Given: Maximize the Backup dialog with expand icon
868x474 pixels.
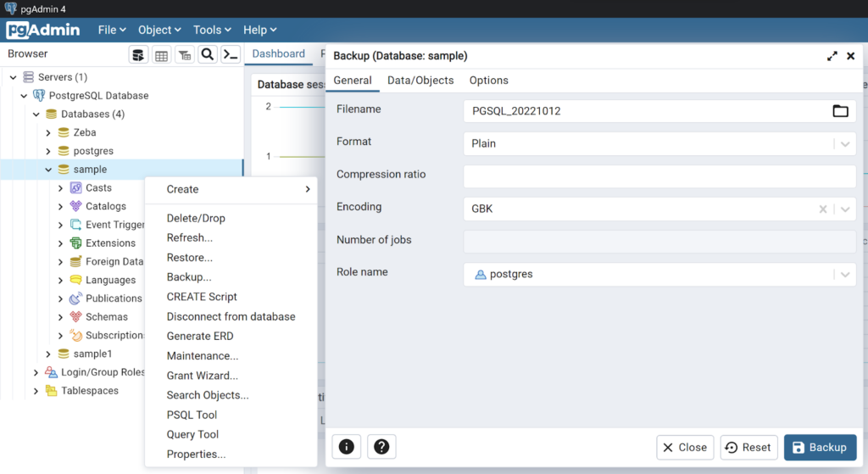Looking at the screenshot, I should click(832, 56).
